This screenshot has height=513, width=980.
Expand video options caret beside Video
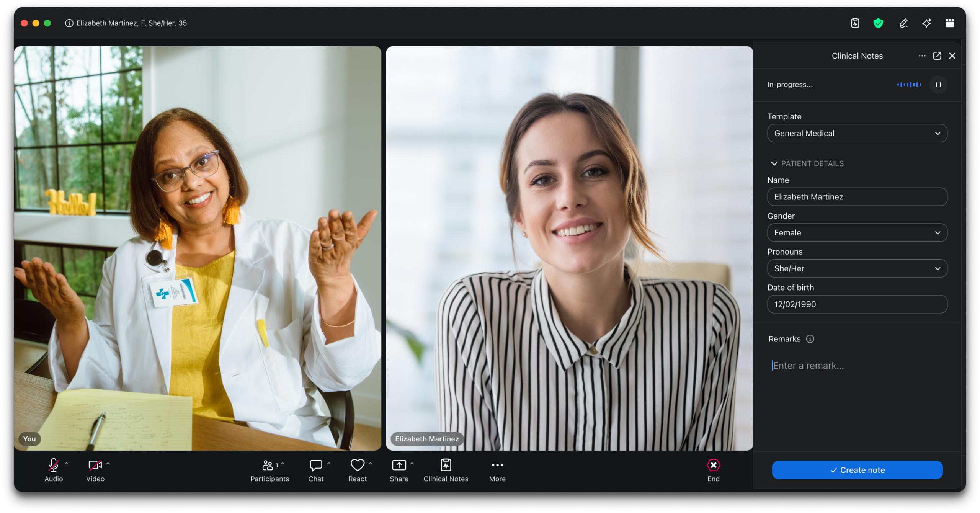click(108, 464)
